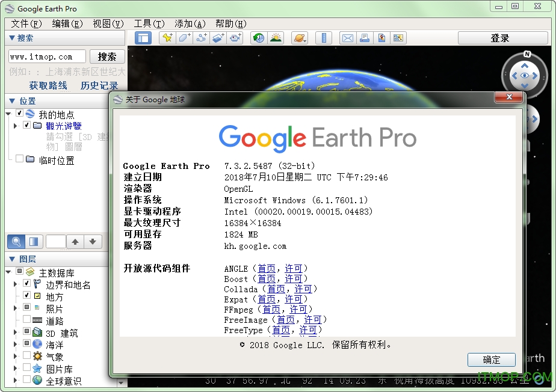Screen dimensions: 556x392
Task: Open the ANGLE 首页 link
Action: coord(267,268)
